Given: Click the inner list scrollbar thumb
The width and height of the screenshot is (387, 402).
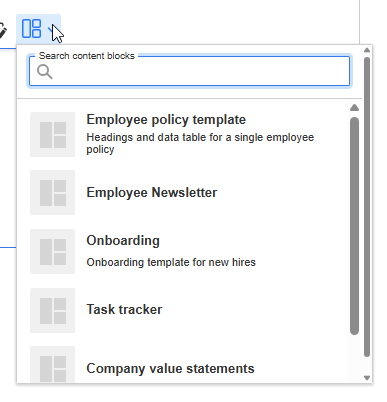Looking at the screenshot, I should (354, 226).
